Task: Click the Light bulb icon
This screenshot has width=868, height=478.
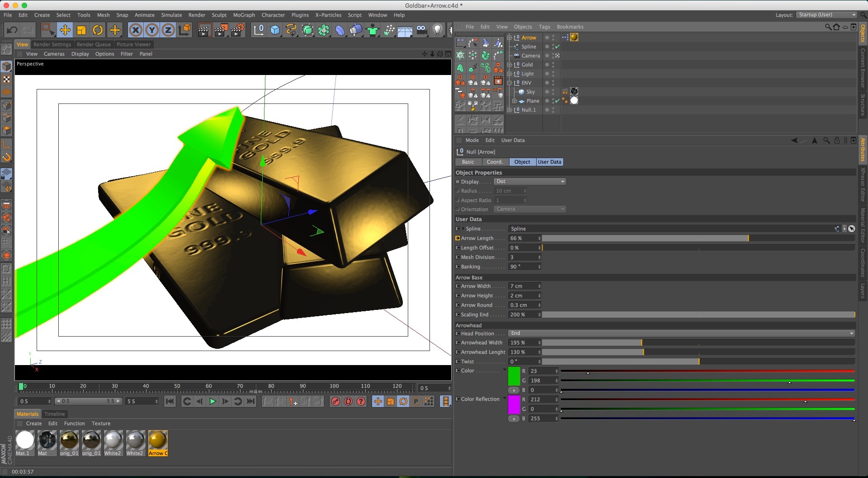Action: tap(437, 30)
